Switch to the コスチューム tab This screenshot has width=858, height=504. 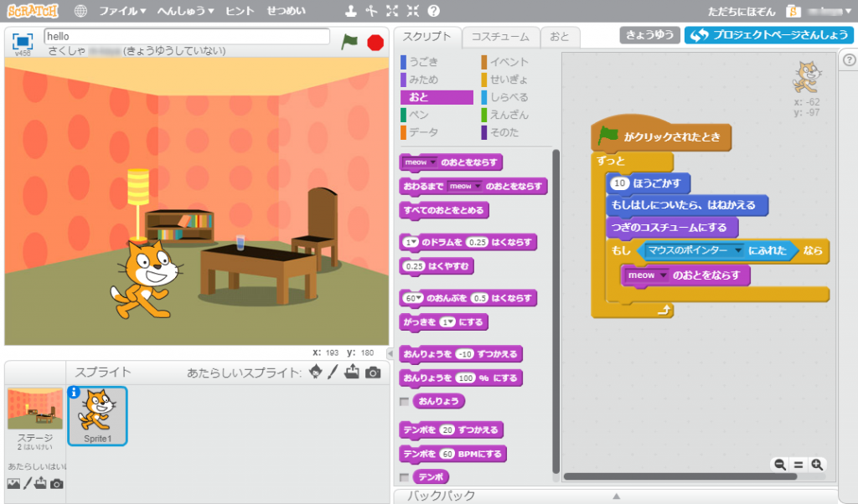click(500, 37)
